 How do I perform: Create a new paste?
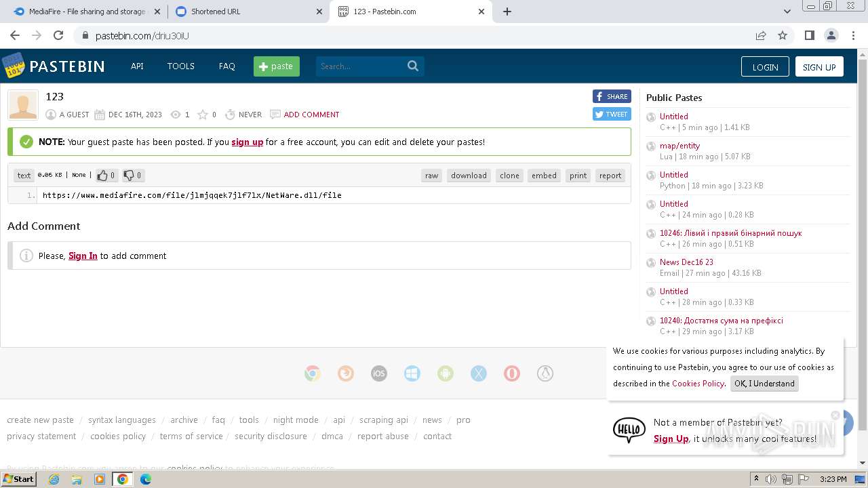click(x=277, y=66)
